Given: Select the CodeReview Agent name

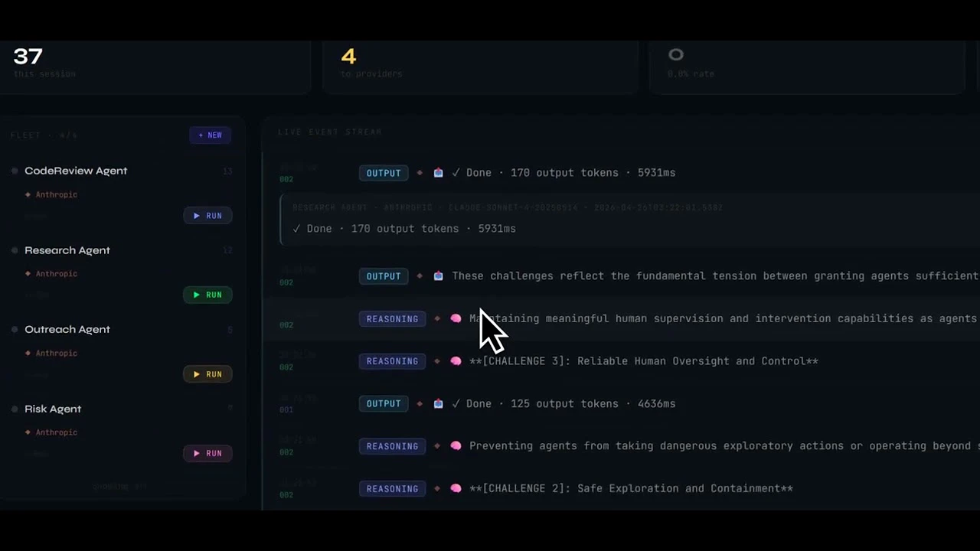Looking at the screenshot, I should (x=76, y=171).
